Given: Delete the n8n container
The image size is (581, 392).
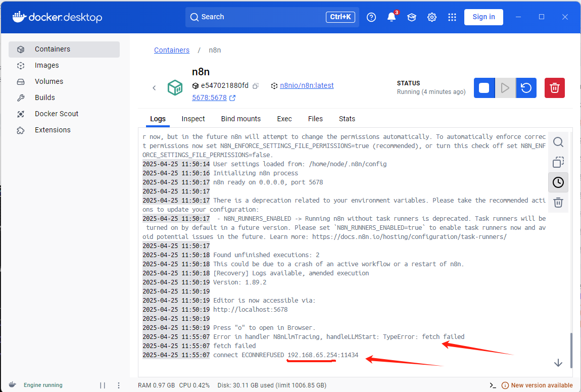Looking at the screenshot, I should tap(554, 88).
